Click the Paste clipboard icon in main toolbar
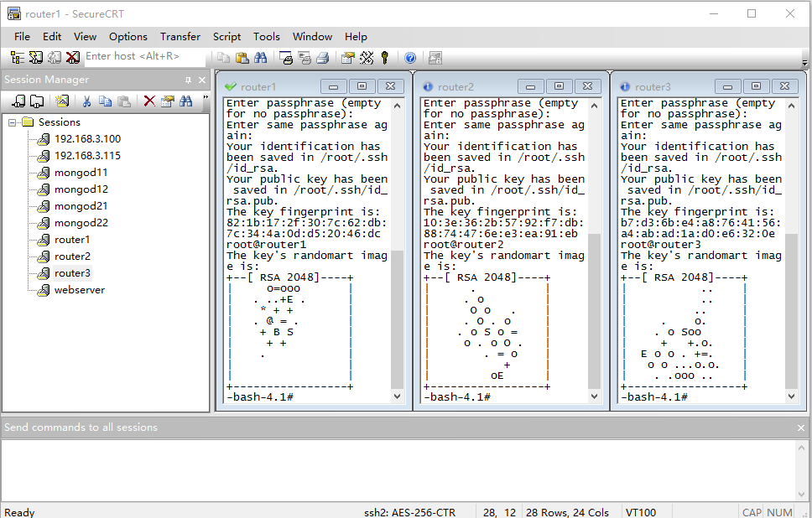 point(242,57)
